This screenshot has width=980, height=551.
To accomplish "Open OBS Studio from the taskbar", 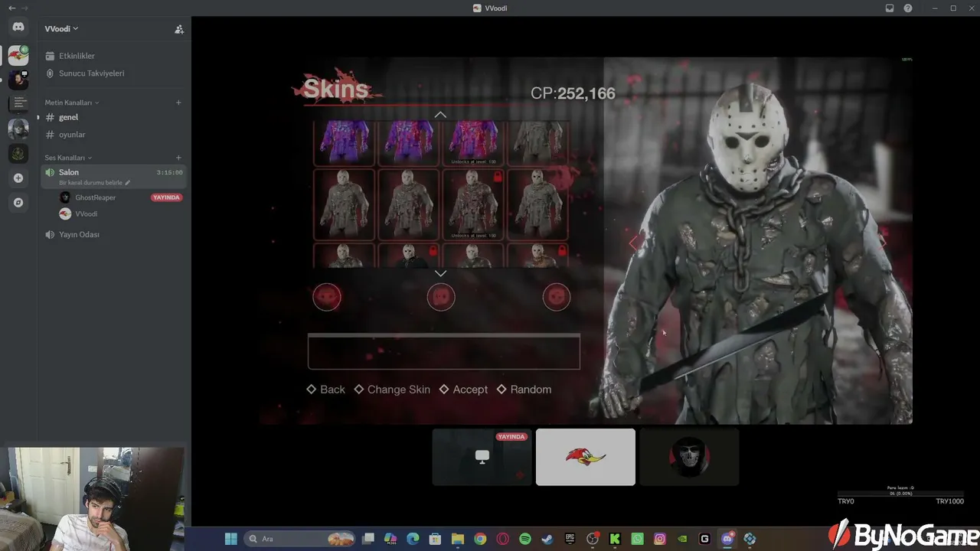I will (592, 539).
